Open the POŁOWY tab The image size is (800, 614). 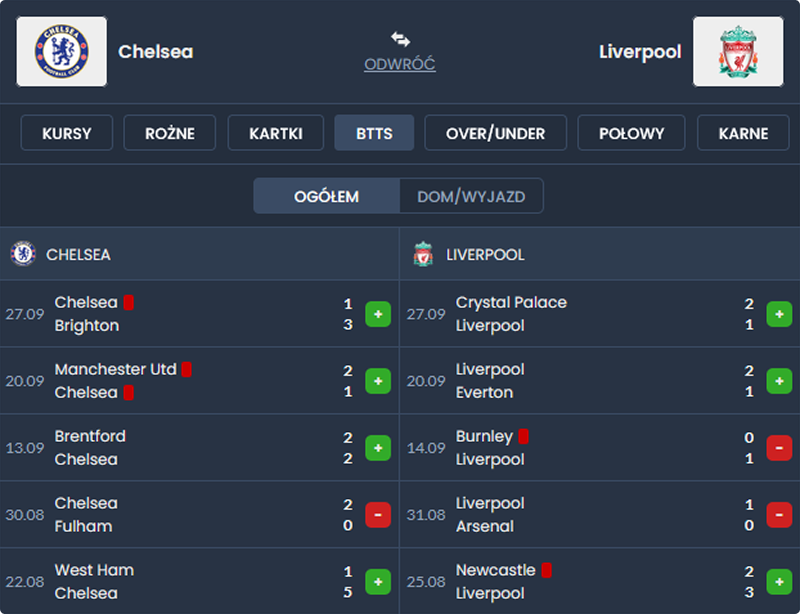click(x=632, y=133)
